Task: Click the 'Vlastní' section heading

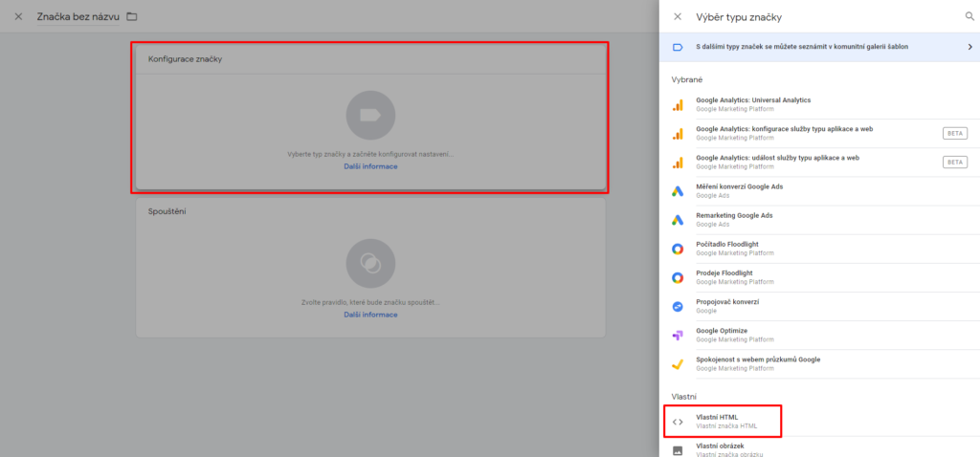Action: click(684, 397)
